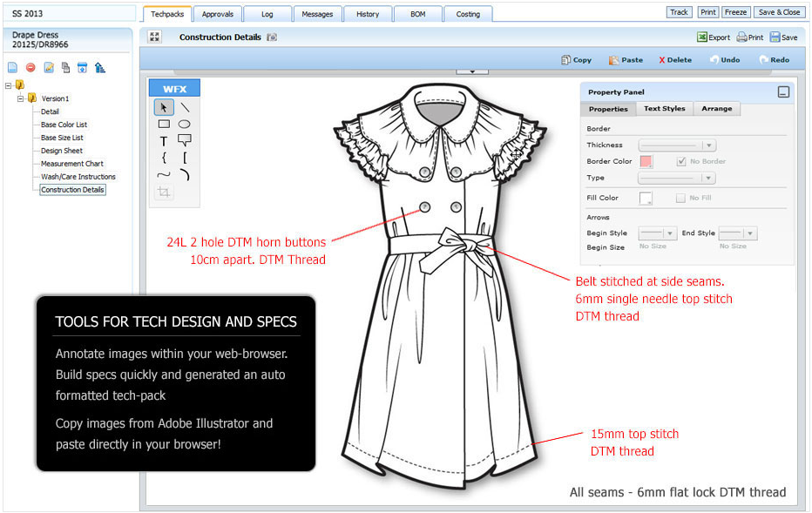Switch to the History tab
Image resolution: width=812 pixels, height=513 pixels.
[x=368, y=14]
